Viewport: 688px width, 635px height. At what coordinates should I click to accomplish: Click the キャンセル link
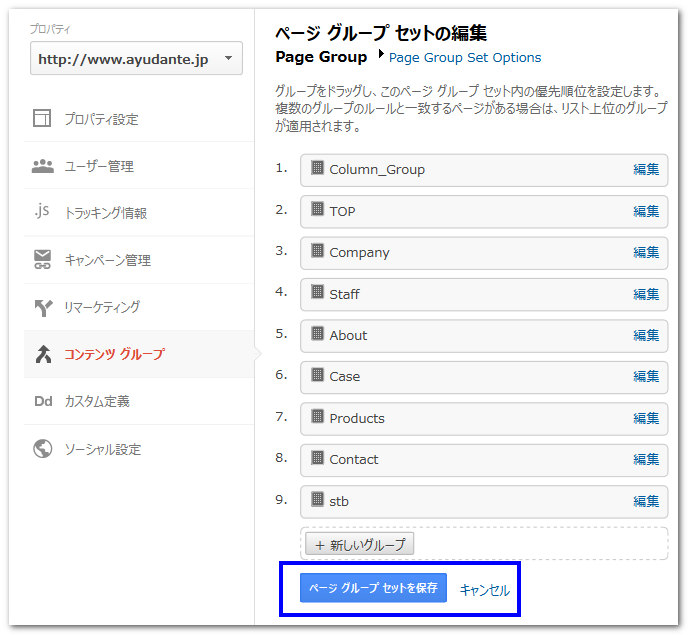click(485, 589)
